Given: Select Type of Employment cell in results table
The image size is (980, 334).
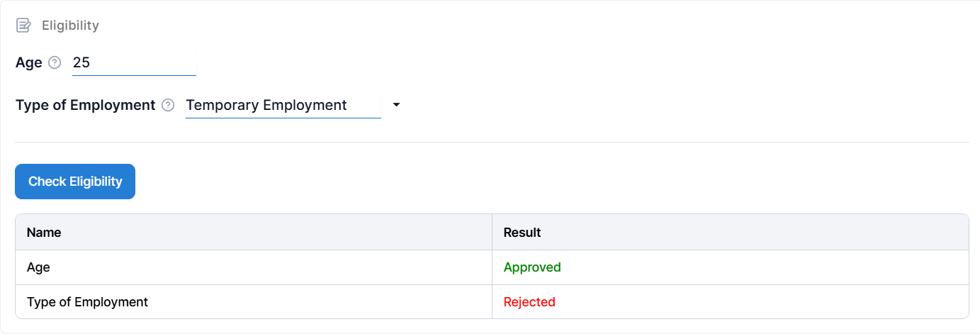Looking at the screenshot, I should (87, 302).
